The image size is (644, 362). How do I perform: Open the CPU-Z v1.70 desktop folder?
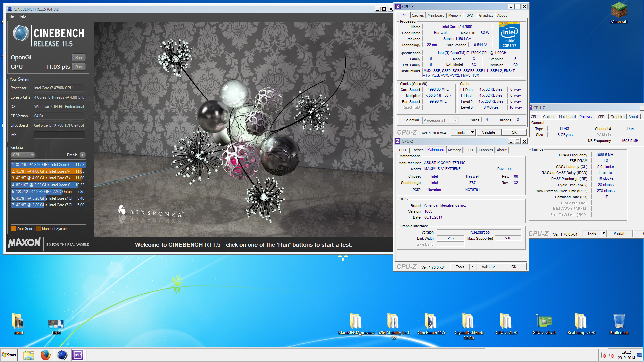[506, 324]
